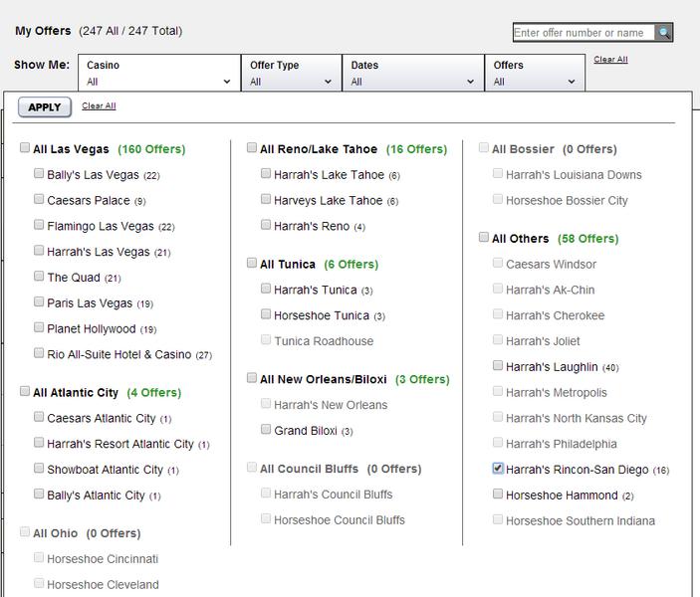Image resolution: width=700 pixels, height=597 pixels.
Task: Click the '(16 Offers)' count text
Action: click(x=416, y=149)
